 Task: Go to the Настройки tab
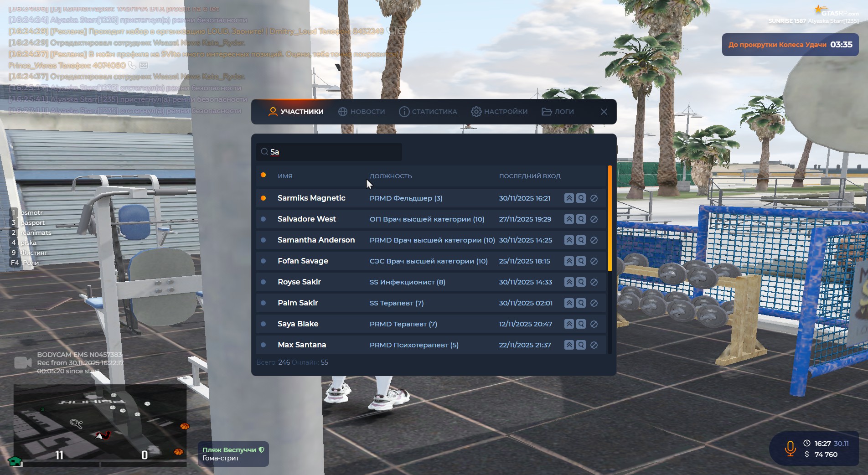click(499, 112)
